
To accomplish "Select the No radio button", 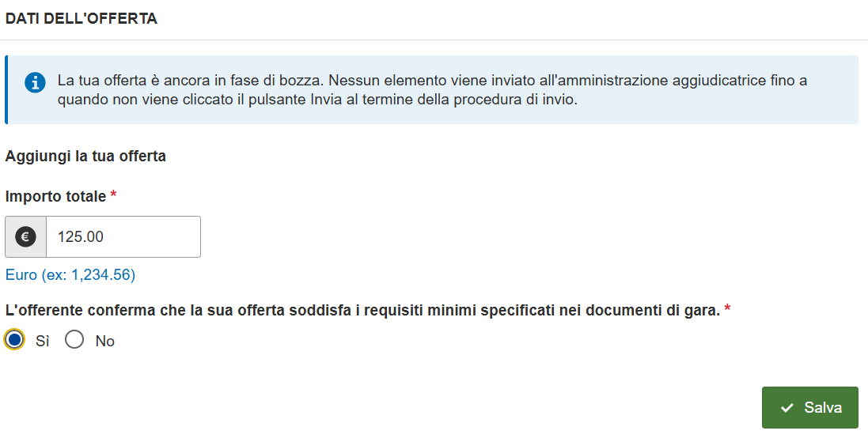I will click(x=74, y=339).
